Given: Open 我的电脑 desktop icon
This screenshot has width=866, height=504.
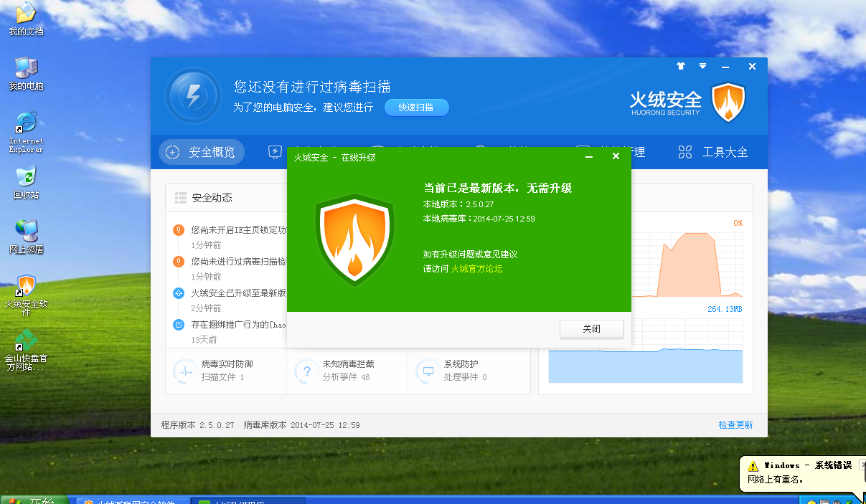Looking at the screenshot, I should (27, 72).
